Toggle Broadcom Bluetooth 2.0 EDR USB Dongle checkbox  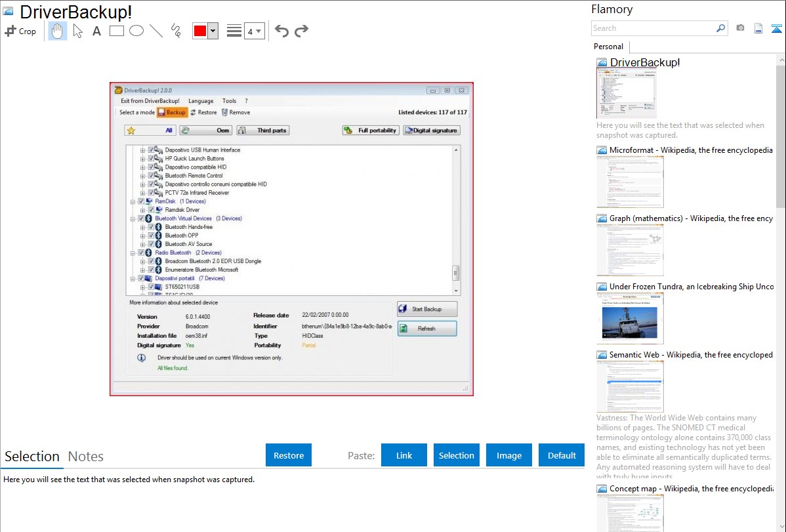(151, 261)
